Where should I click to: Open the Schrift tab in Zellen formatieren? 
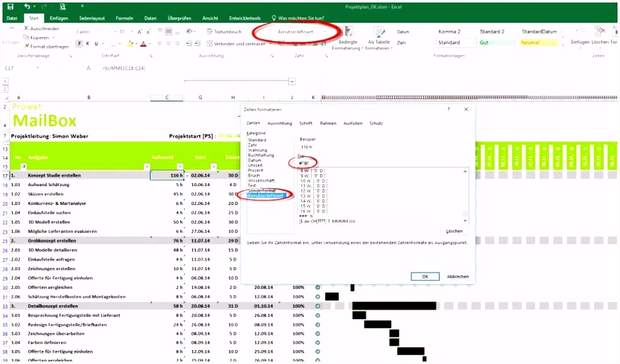pos(306,124)
